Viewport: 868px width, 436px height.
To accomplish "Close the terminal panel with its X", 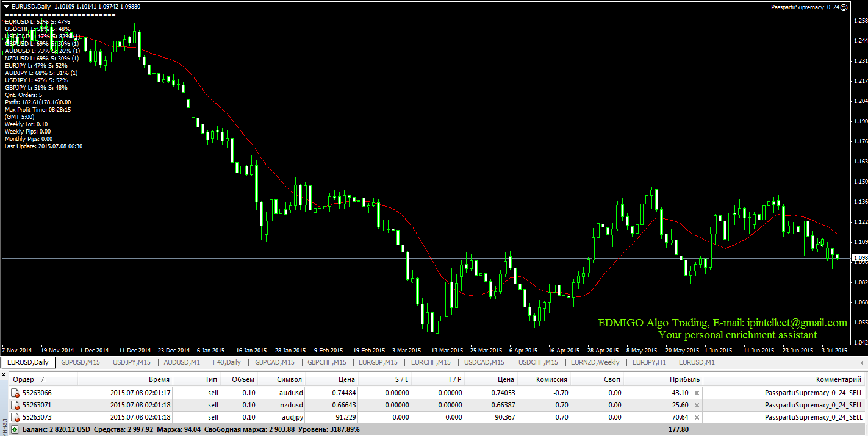I will [5, 376].
